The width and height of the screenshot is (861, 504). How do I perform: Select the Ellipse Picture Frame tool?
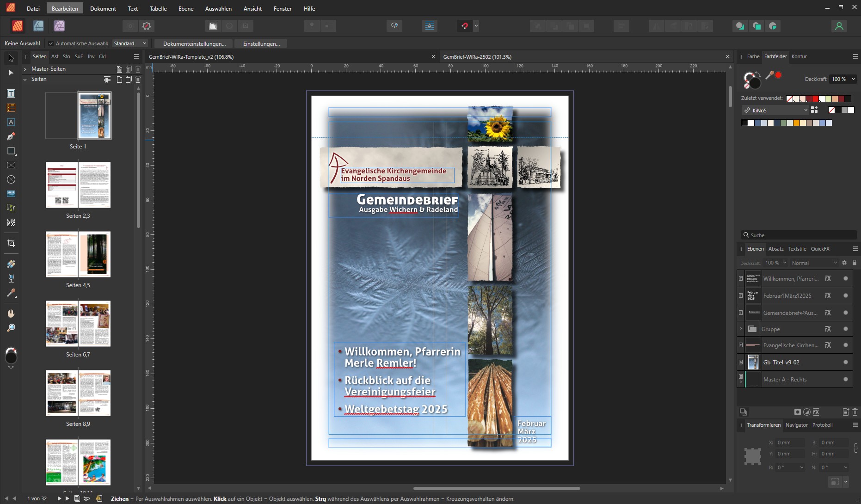(x=11, y=179)
